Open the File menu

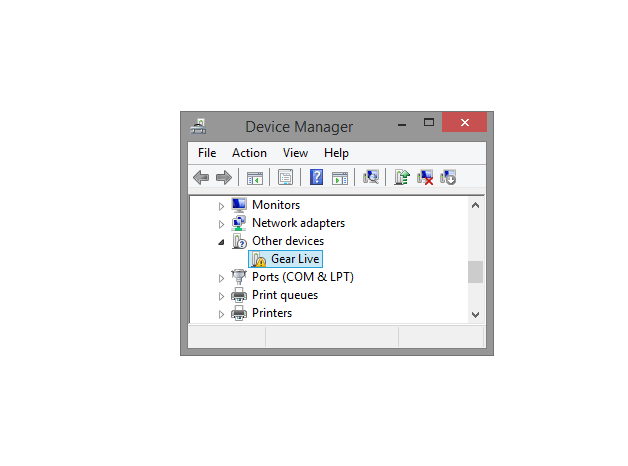click(207, 153)
